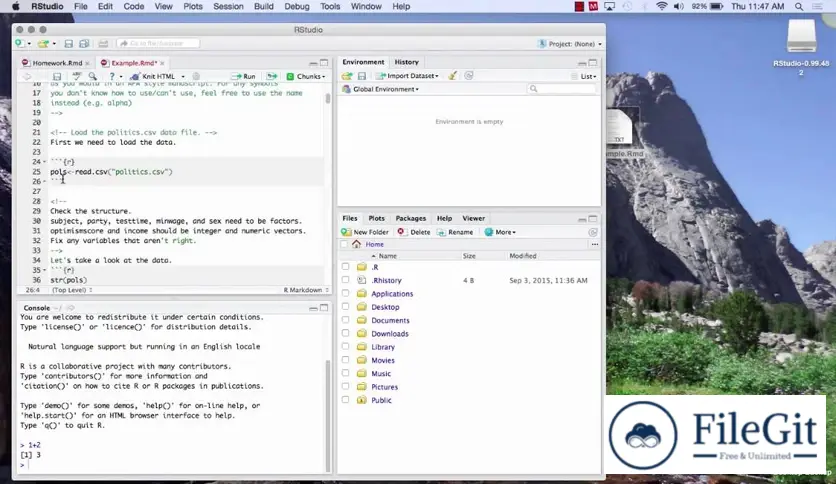
Task: Select the Documents folder checkbox
Action: (x=345, y=320)
